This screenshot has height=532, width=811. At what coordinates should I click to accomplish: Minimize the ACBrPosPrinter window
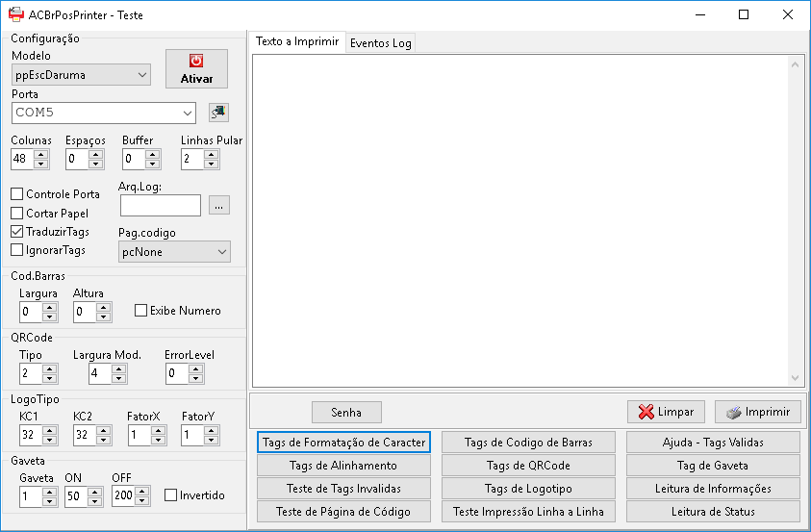pyautogui.click(x=699, y=14)
